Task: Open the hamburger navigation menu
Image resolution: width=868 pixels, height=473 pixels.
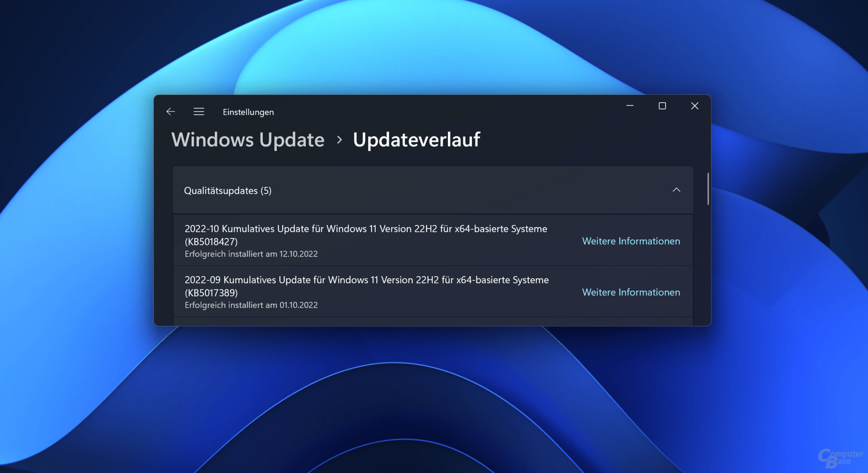Action: (x=199, y=112)
